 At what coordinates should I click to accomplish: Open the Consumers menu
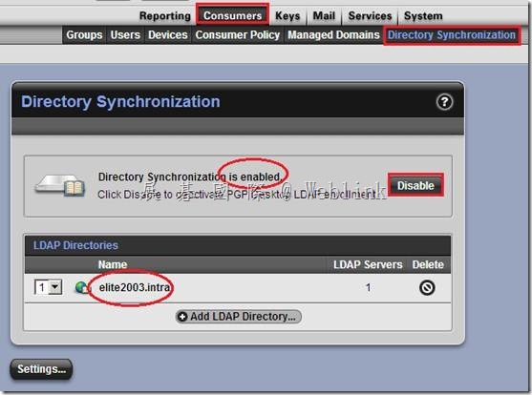233,16
